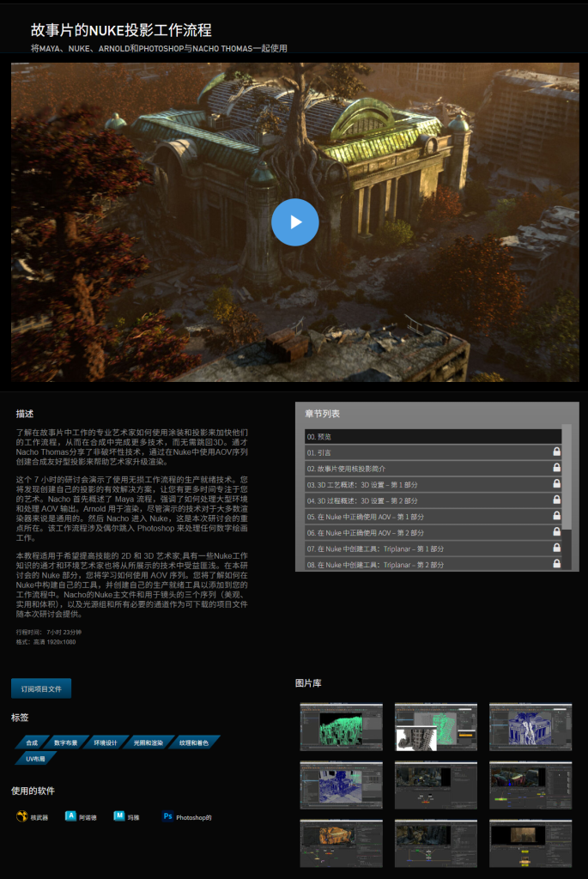This screenshot has height=879, width=588.
Task: Click the Arnold software icon
Action: 70,817
